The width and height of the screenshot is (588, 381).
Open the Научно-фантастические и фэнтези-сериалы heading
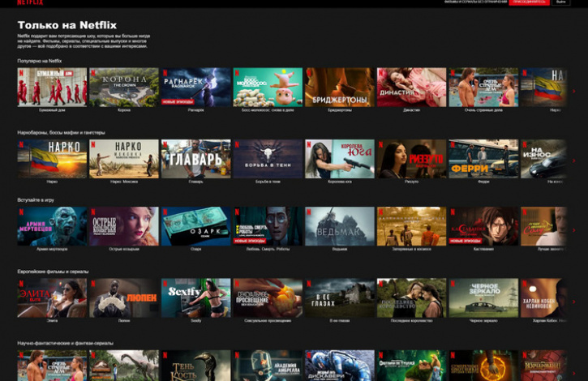(x=65, y=343)
